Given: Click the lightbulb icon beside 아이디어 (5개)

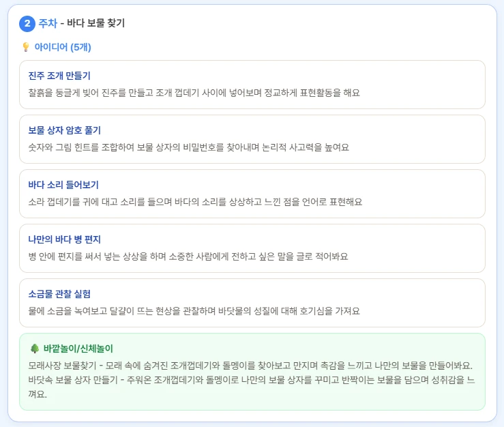Looking at the screenshot, I should coord(26,47).
